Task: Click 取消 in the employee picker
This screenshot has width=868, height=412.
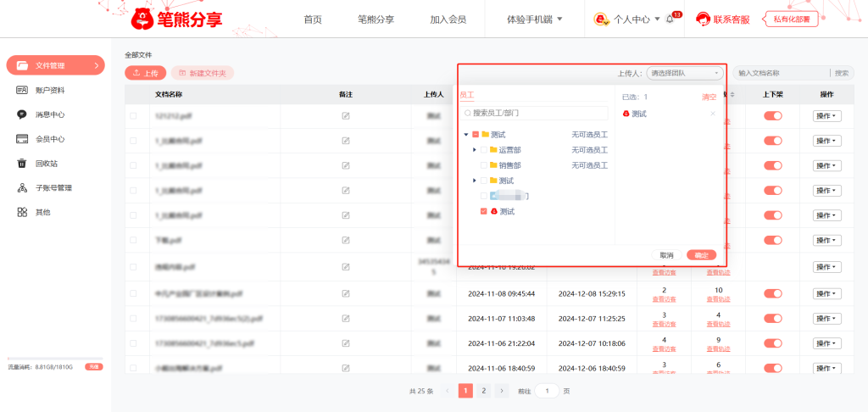Action: tap(666, 255)
